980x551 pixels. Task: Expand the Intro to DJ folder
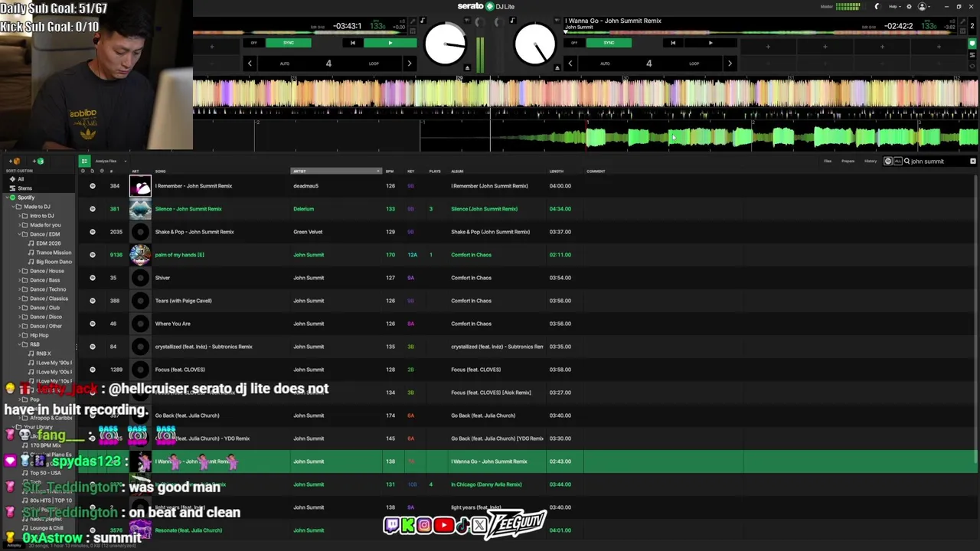pyautogui.click(x=19, y=216)
